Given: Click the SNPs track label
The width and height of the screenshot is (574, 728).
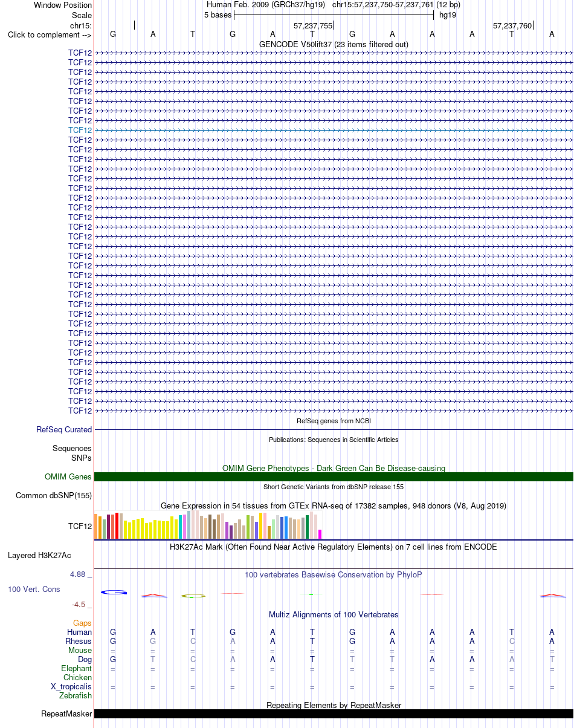Looking at the screenshot, I should click(82, 458).
